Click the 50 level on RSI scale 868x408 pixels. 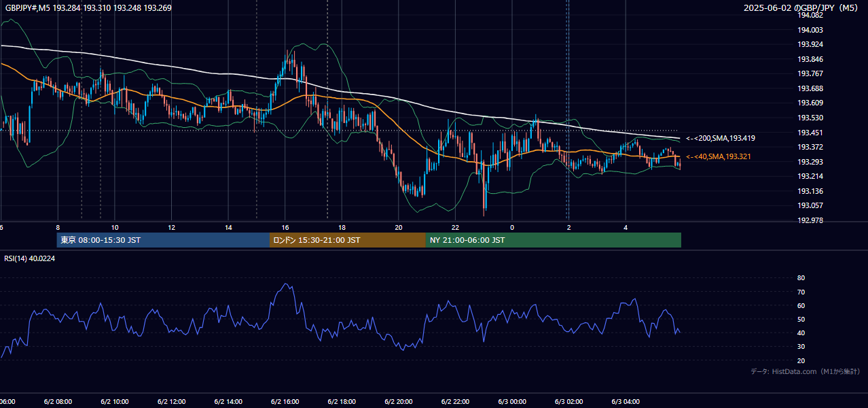point(801,319)
